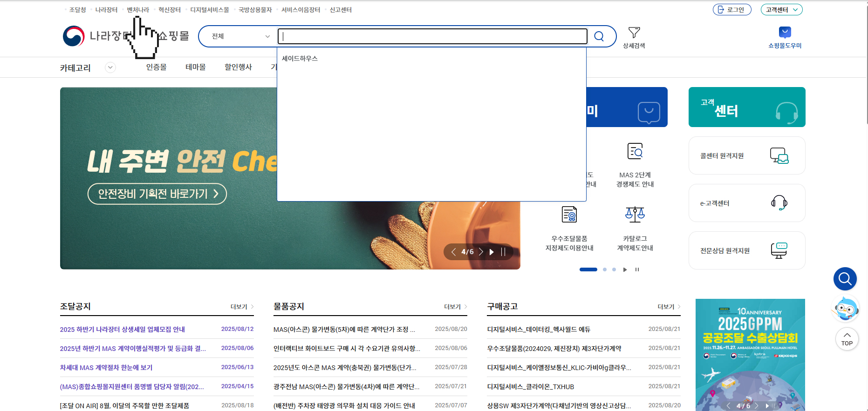
Task: Pause the main banner slideshow
Action: [x=503, y=252]
